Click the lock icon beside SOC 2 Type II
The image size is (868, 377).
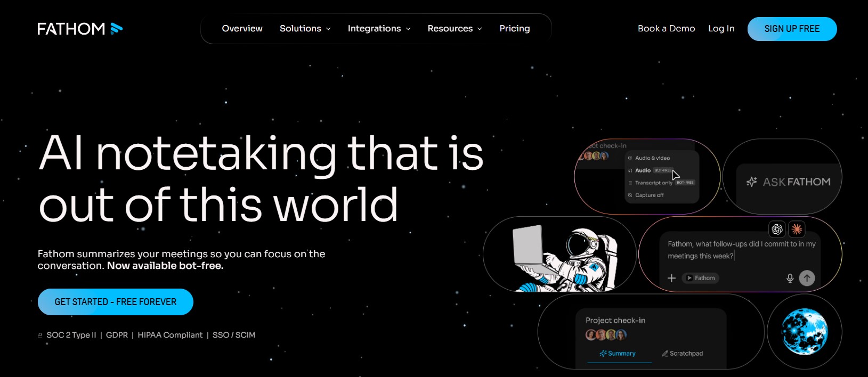[x=40, y=335]
